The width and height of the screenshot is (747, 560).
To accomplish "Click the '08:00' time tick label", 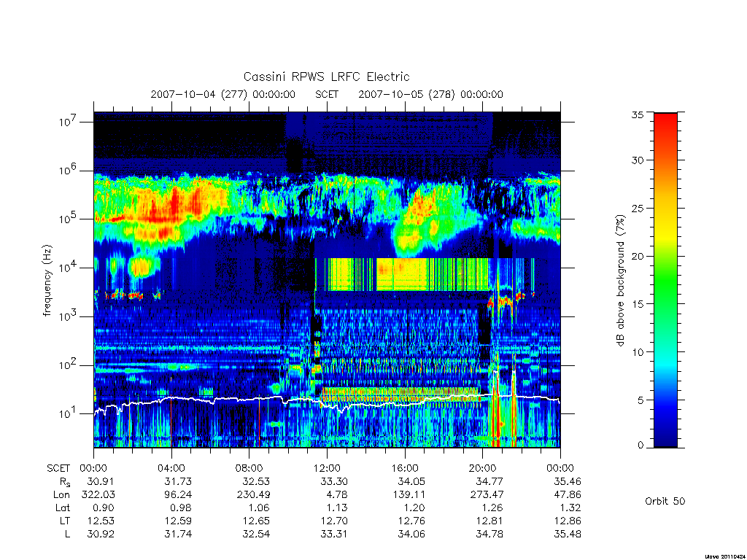I will point(249,468).
